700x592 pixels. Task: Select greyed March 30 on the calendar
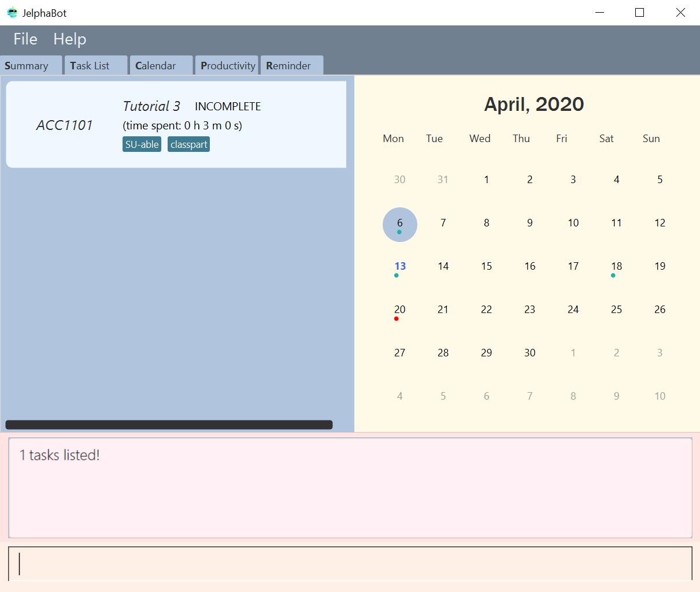[399, 180]
